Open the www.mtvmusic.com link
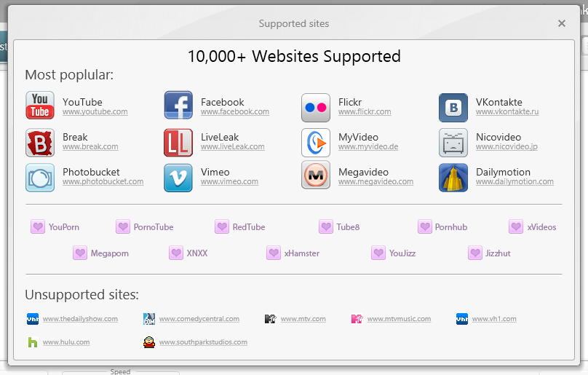This screenshot has width=588, height=375. click(399, 319)
